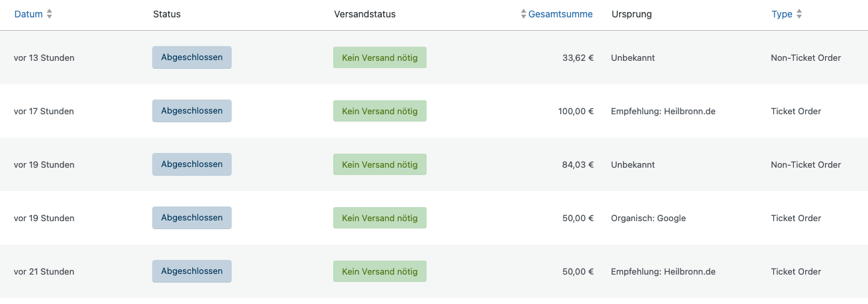Open the order from vor 17 Stunden
Screen dimensions: 868x304
pos(44,111)
